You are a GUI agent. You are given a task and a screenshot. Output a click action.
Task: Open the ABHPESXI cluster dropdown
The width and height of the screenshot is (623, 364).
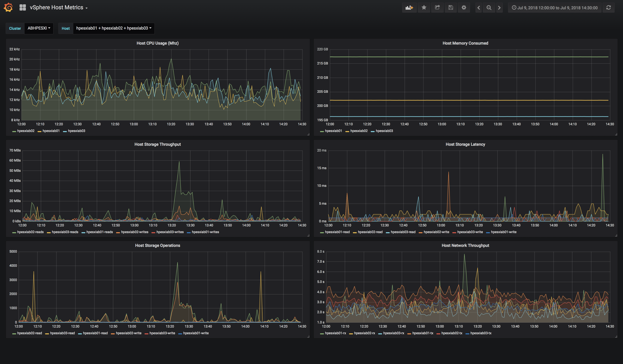tap(39, 28)
